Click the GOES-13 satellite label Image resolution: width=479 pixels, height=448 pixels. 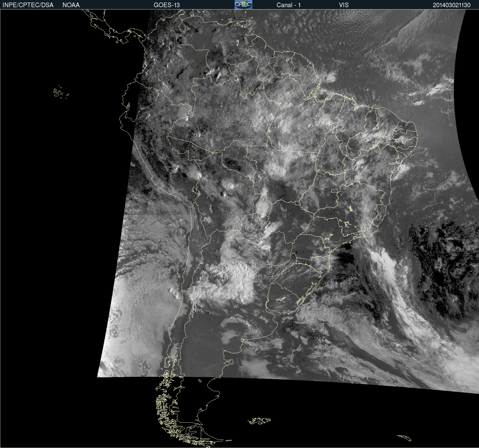(x=167, y=5)
